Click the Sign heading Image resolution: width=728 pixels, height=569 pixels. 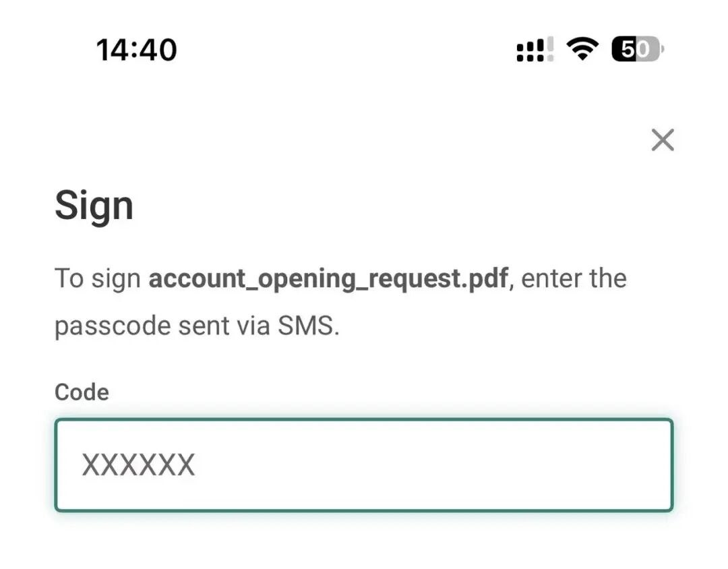click(94, 205)
